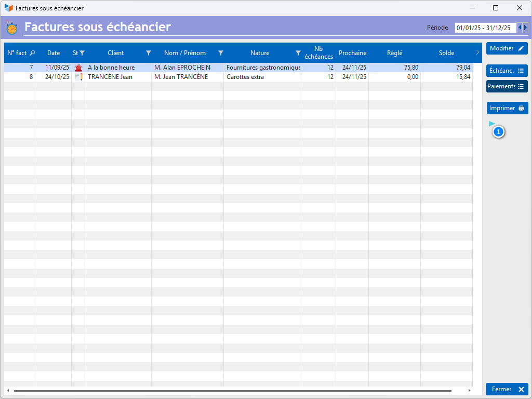Click the red alarm status icon of invoice 7
The width and height of the screenshot is (532, 399).
78,68
